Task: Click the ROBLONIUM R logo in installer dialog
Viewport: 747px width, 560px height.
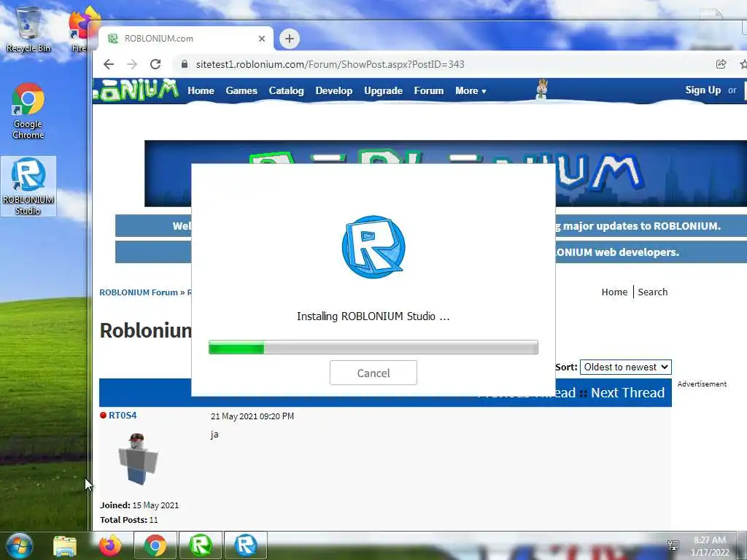Action: tap(373, 246)
